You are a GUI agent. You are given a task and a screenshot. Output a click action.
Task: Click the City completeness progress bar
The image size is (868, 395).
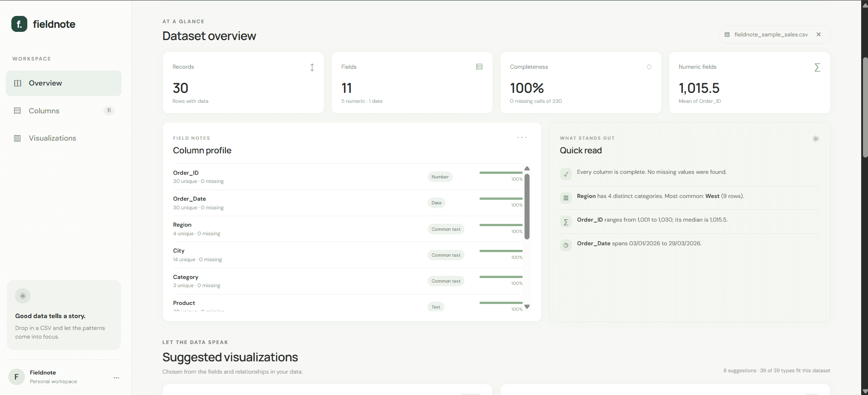(x=501, y=251)
